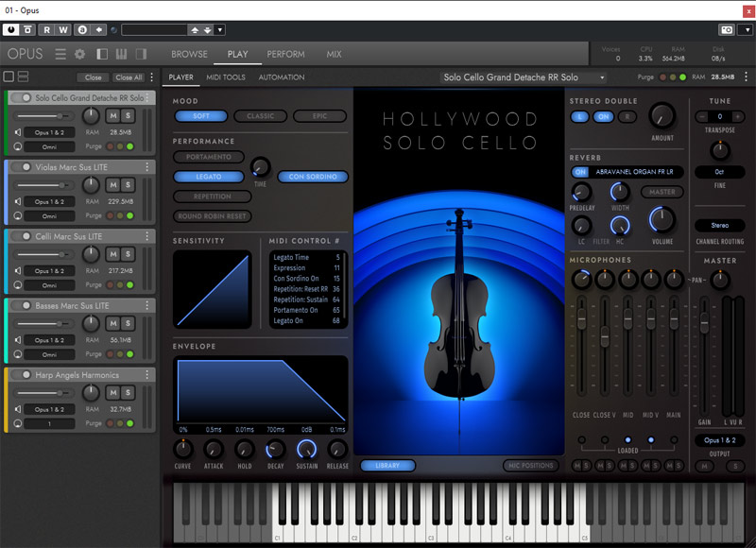Increase transpose with the plus button
The image size is (756, 548).
point(736,116)
